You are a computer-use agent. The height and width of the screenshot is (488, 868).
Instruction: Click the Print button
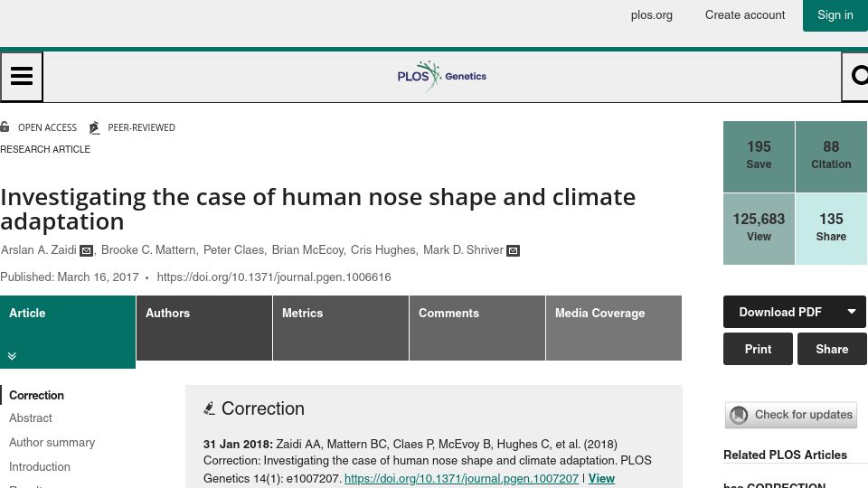pos(758,349)
